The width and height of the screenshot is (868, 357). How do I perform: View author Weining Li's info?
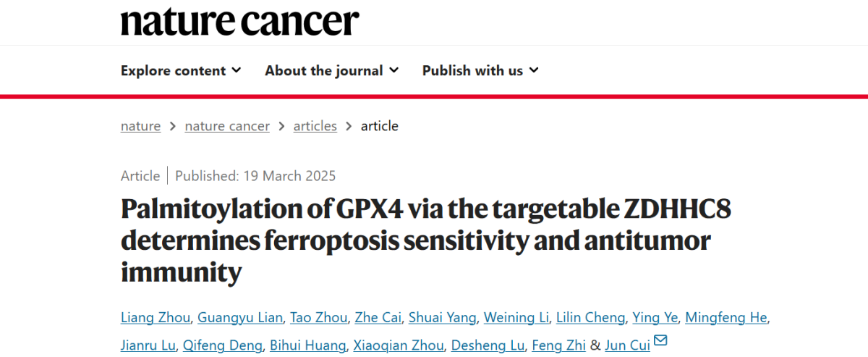(x=516, y=318)
